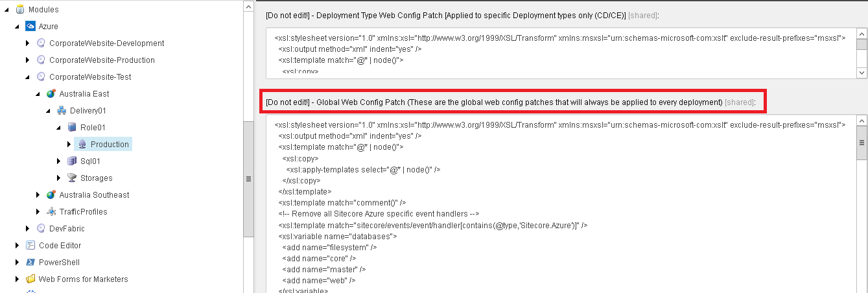Click the CorporateWebsite-Test icon

click(41, 77)
